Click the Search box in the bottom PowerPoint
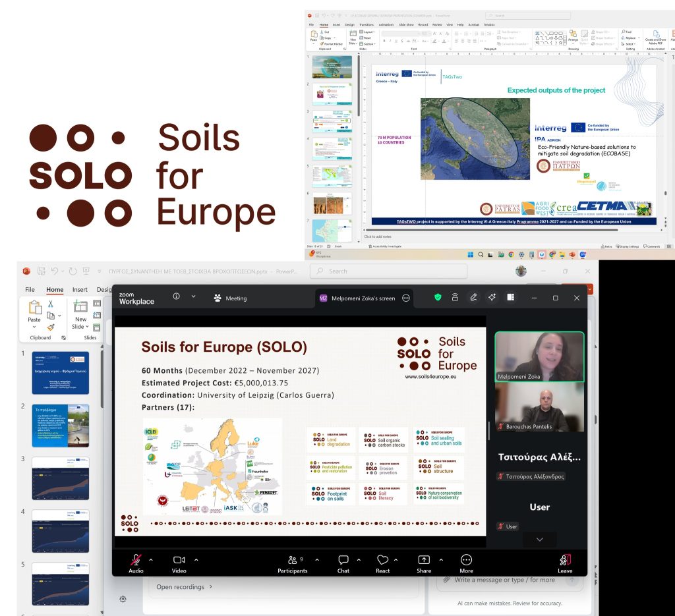The width and height of the screenshot is (675, 616). click(388, 271)
